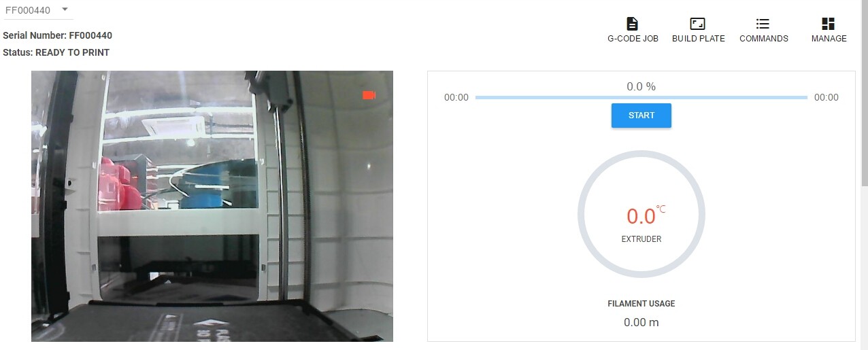The height and width of the screenshot is (350, 868).
Task: Click the FILAMENT USAGE 0.00 m value
Action: pos(641,322)
